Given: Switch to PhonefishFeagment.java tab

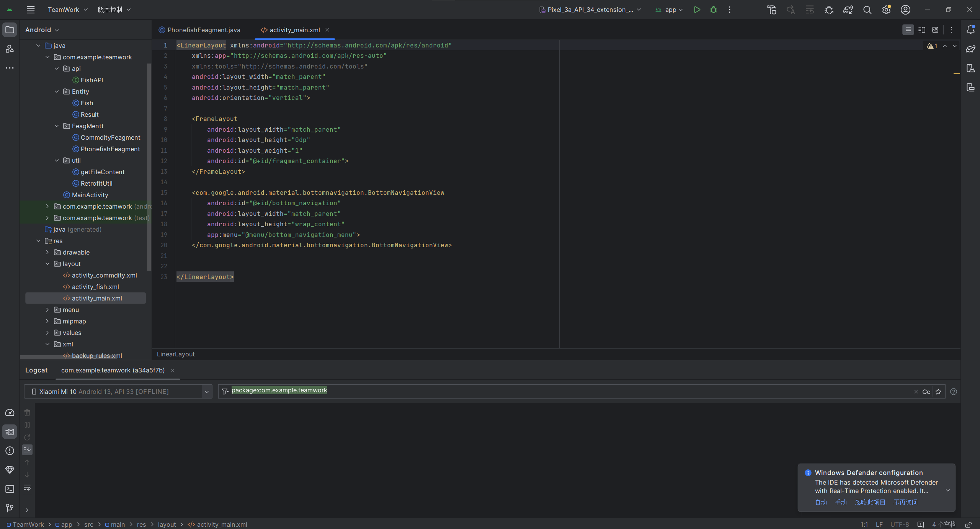Looking at the screenshot, I should point(204,30).
